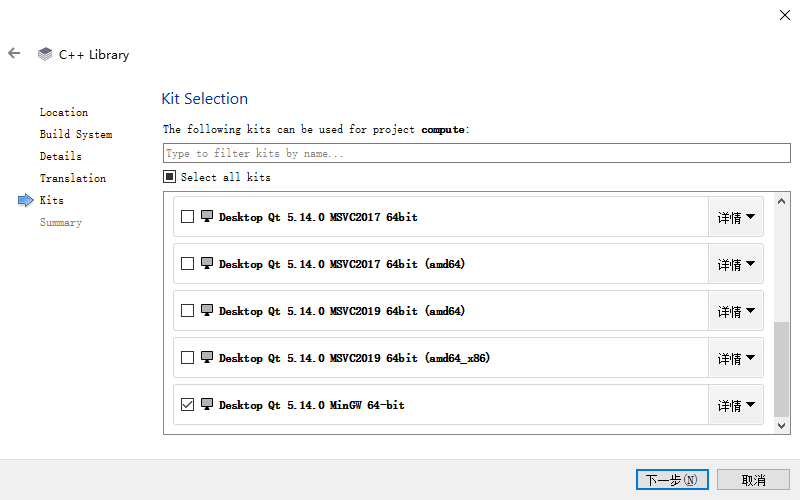Click monitor icon of MSVC2019 amd64_x86 kit
This screenshot has width=800, height=500.
[x=207, y=357]
